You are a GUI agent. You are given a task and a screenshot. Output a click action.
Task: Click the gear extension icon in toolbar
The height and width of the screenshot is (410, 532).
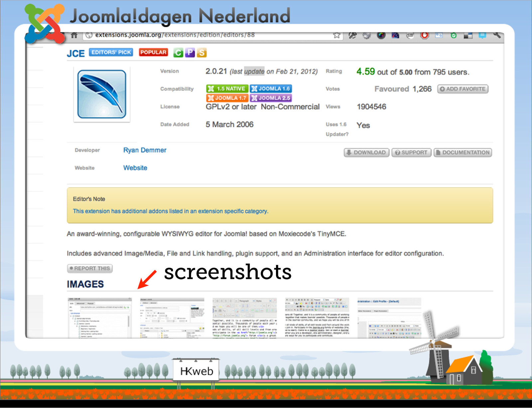tap(366, 35)
